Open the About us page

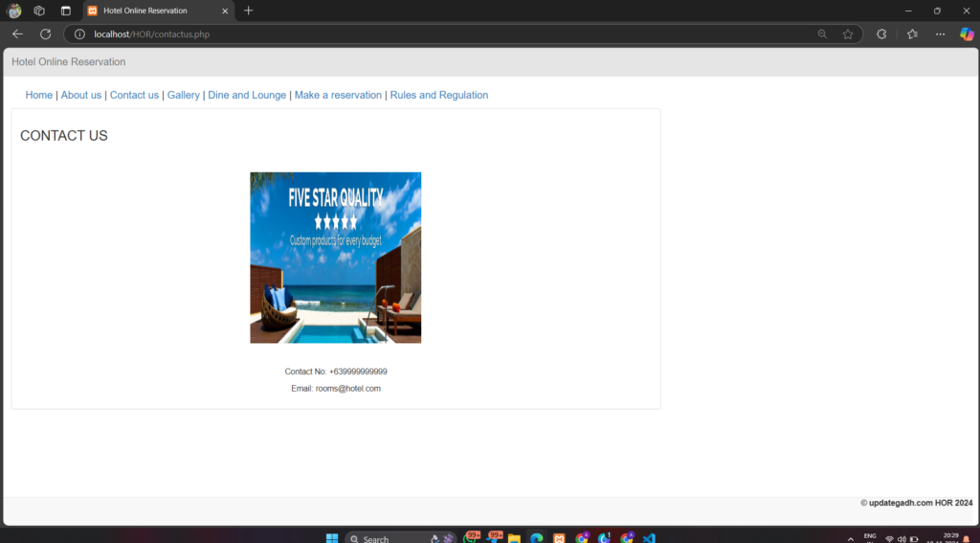point(81,95)
